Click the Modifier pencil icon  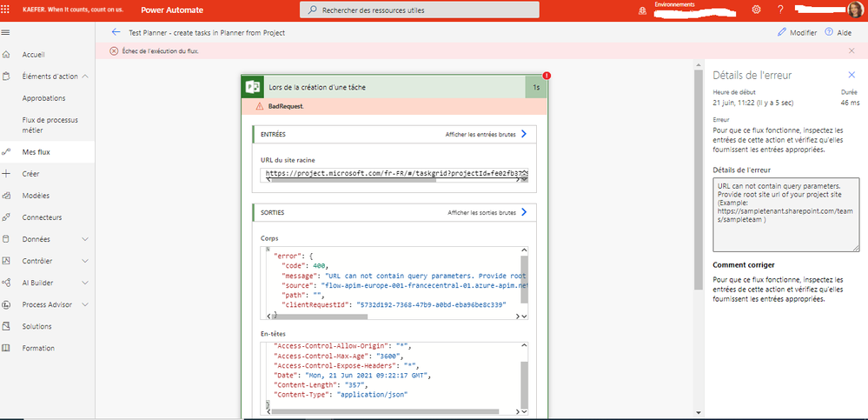coord(782,32)
